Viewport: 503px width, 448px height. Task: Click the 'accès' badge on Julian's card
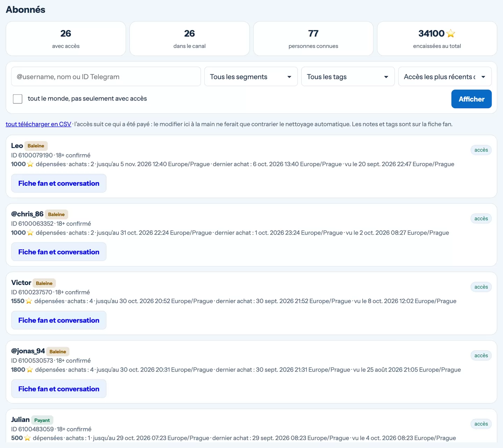click(x=481, y=424)
